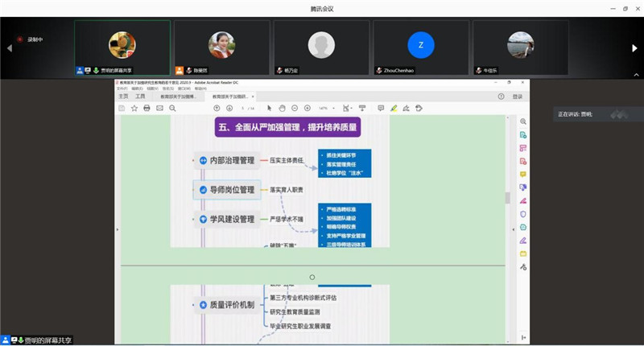
Task: Click the vertical scrollbar thumb of the PDF
Action: (x=506, y=198)
